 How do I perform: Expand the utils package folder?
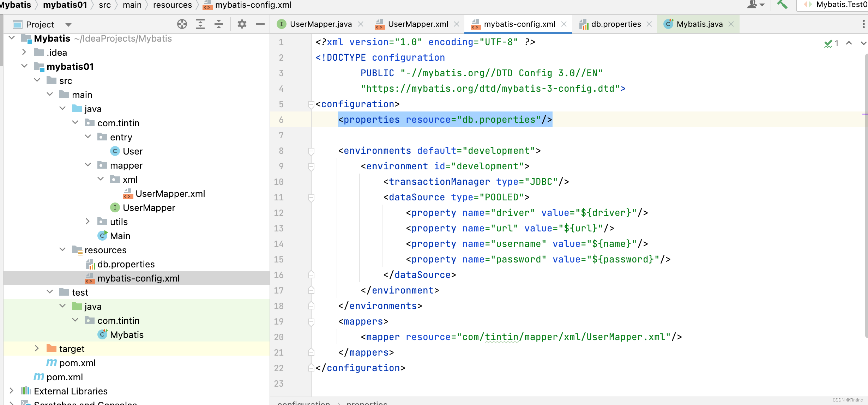click(x=88, y=222)
